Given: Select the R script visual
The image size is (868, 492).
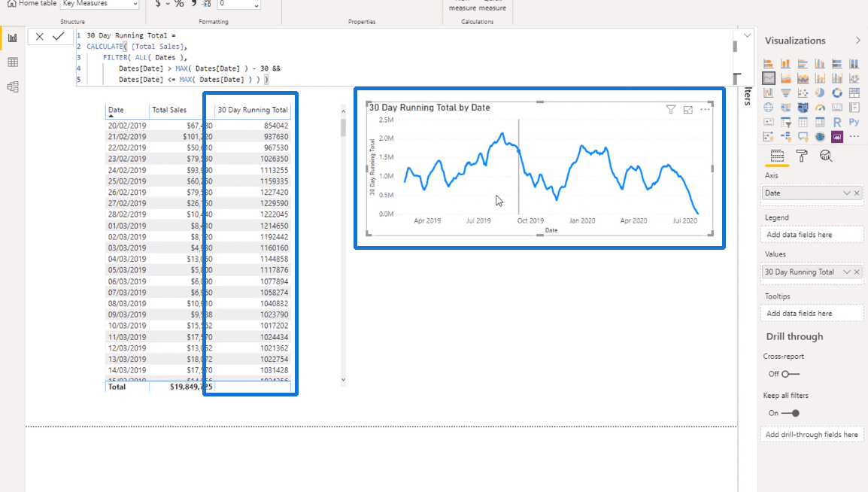Looking at the screenshot, I should (837, 122).
